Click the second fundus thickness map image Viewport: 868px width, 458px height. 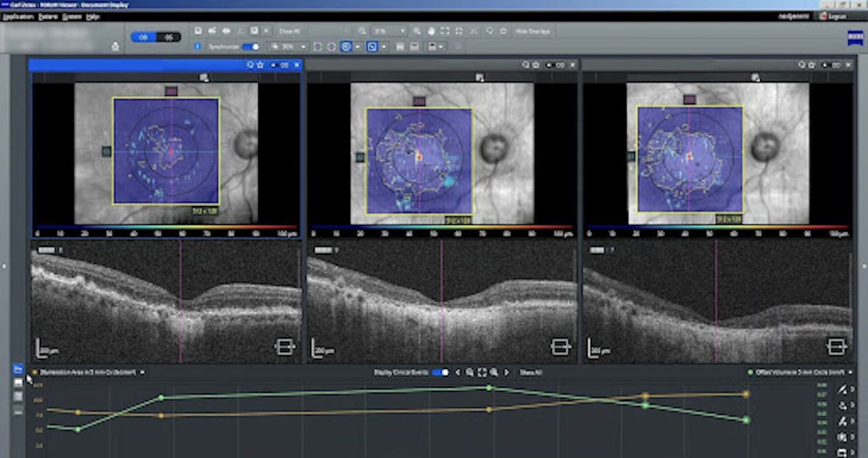tap(419, 160)
